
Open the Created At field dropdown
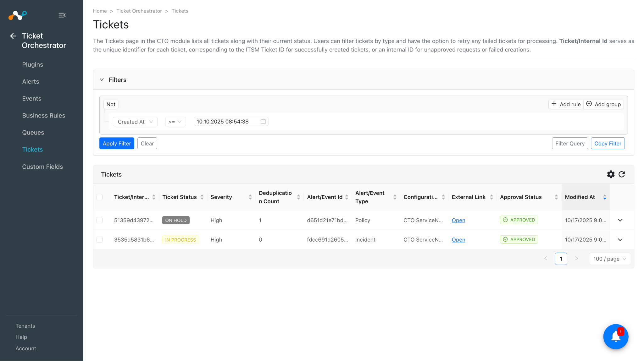coord(135,122)
